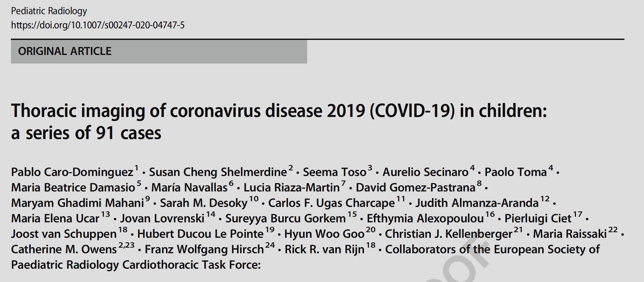Click author name Seema Toso

[x=334, y=172]
